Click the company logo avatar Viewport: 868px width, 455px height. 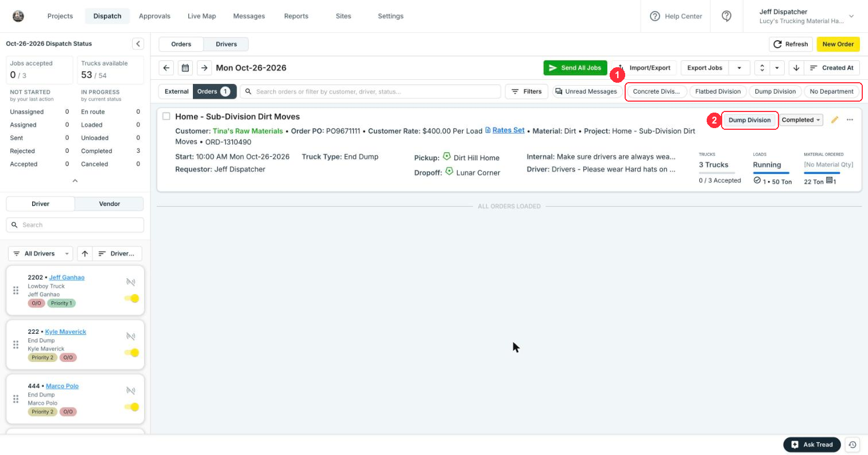coord(18,16)
